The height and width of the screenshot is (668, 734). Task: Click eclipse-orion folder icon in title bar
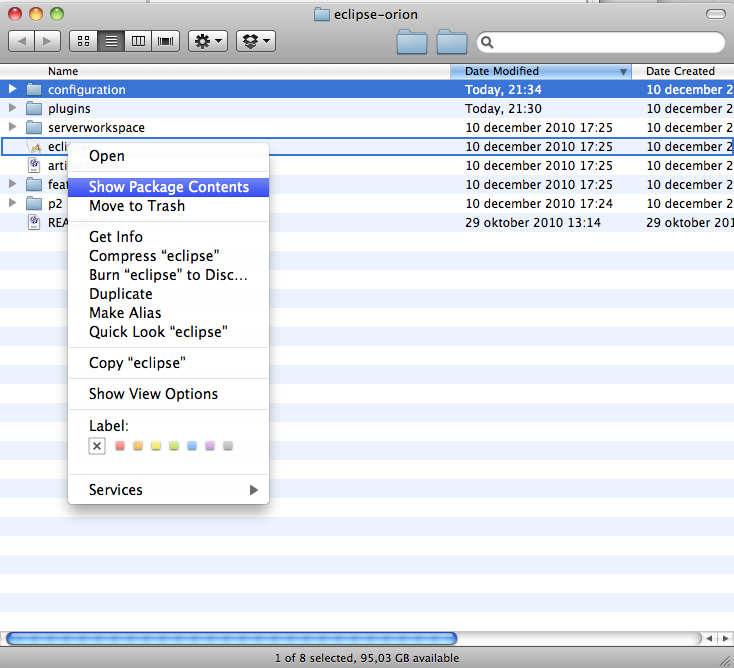tap(322, 15)
